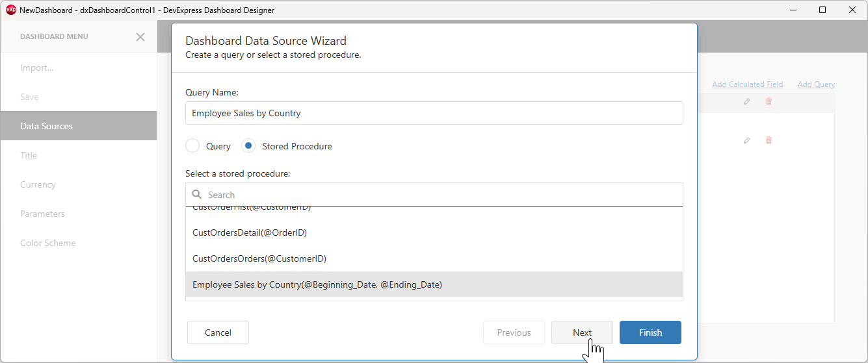Click the search magnifier icon

197,194
